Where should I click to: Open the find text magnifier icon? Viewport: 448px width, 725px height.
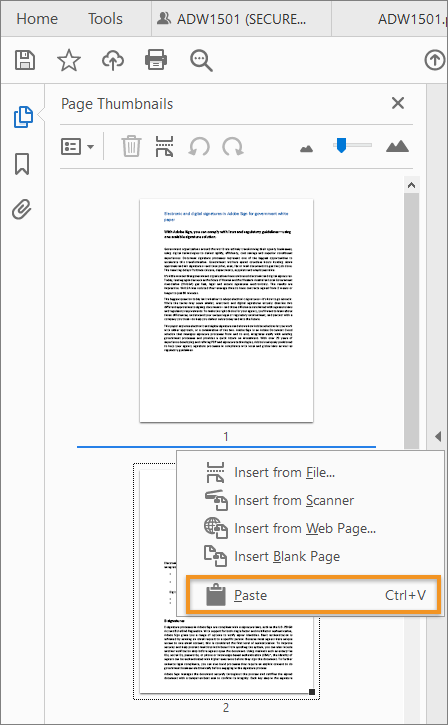[x=201, y=61]
